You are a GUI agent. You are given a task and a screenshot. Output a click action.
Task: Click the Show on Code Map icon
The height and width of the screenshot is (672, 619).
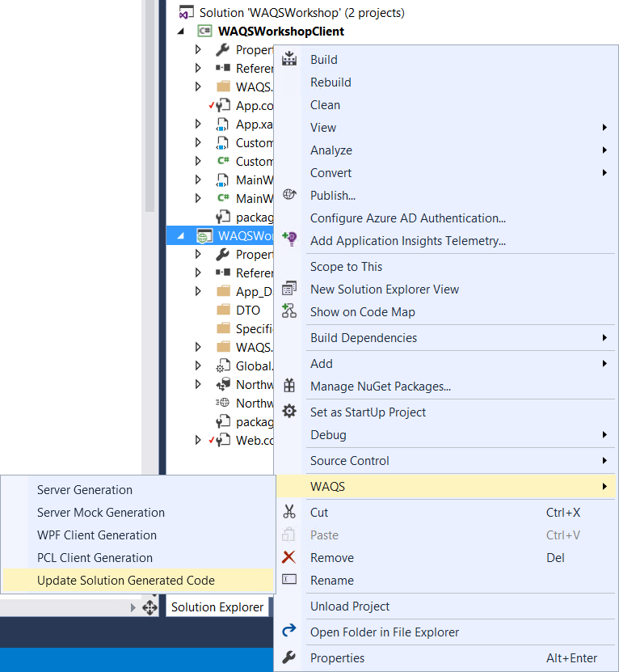click(x=289, y=311)
